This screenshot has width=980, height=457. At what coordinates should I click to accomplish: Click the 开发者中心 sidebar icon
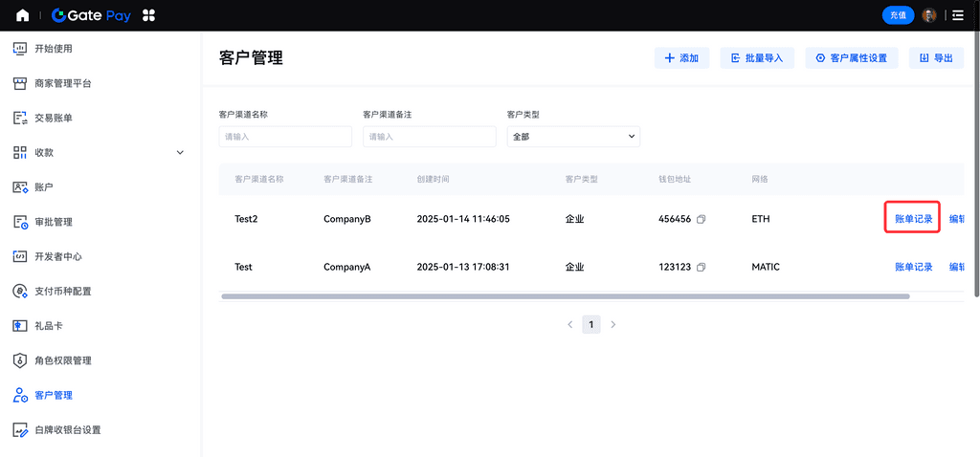coord(20,256)
